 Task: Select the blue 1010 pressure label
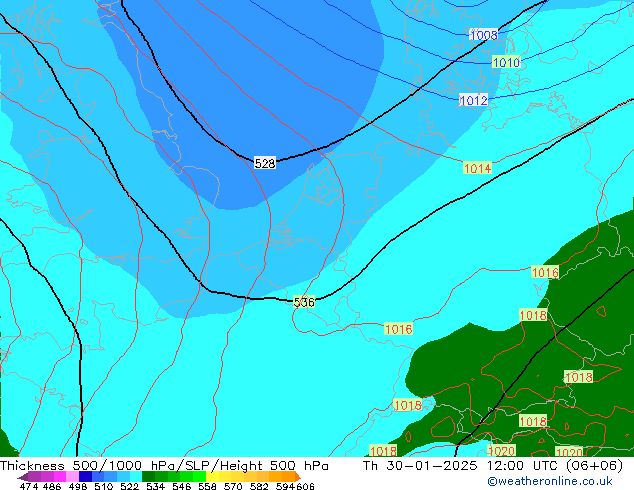506,63
